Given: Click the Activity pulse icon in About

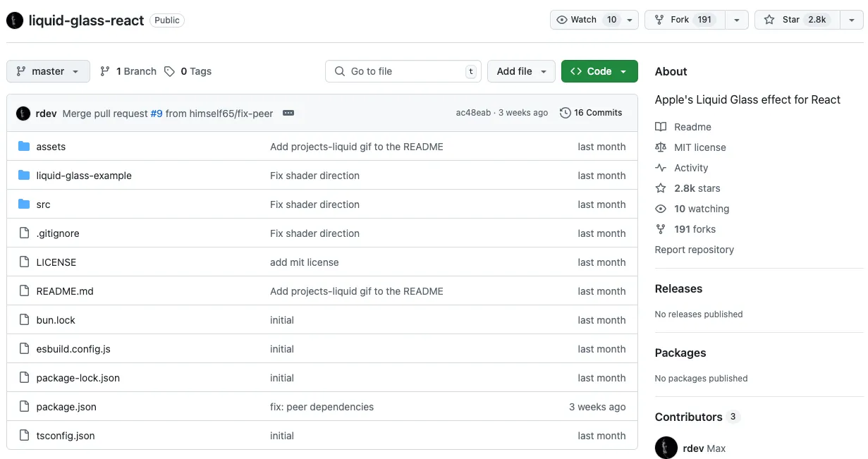Looking at the screenshot, I should [661, 168].
